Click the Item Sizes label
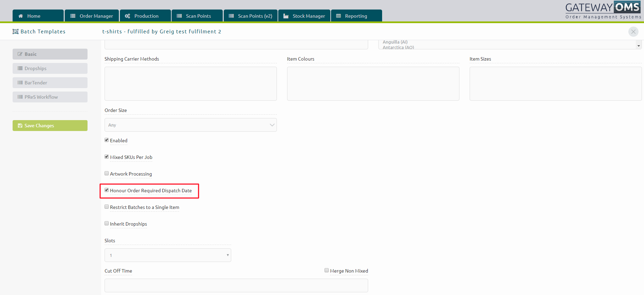The width and height of the screenshot is (644, 295). 480,59
